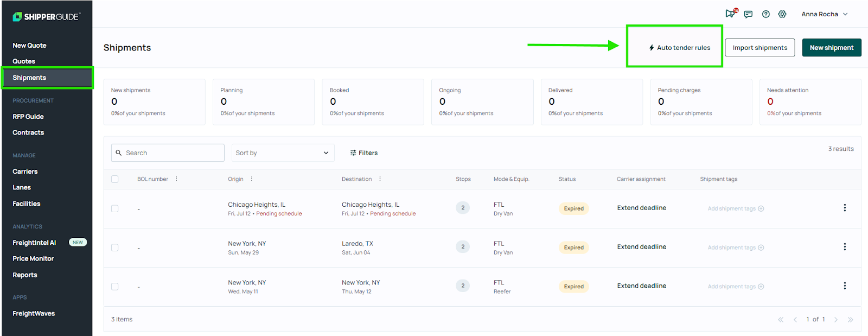Screen dimensions: 868x336
Task: Click the help question mark icon
Action: pos(765,14)
